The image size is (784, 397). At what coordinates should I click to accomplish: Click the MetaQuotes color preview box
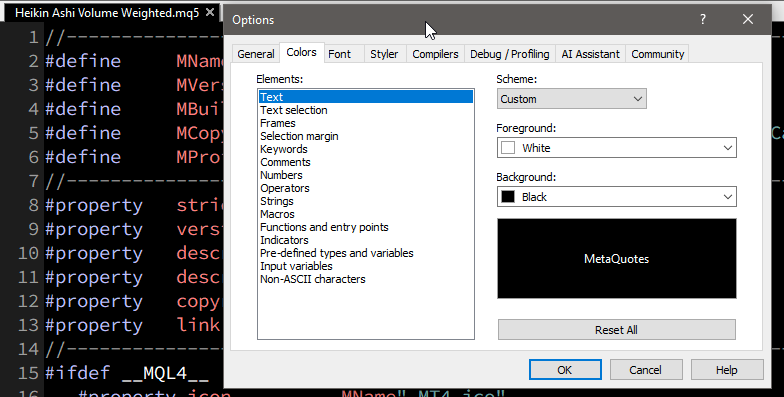pos(616,258)
